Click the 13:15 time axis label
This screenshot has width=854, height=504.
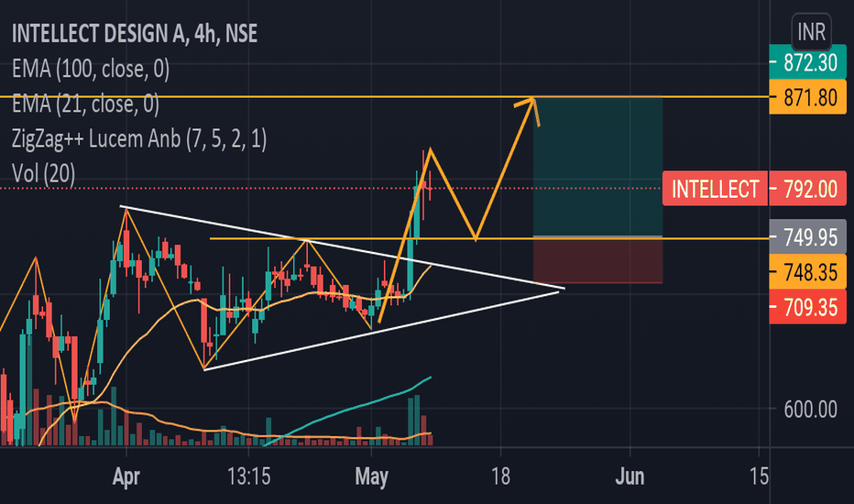click(x=248, y=477)
